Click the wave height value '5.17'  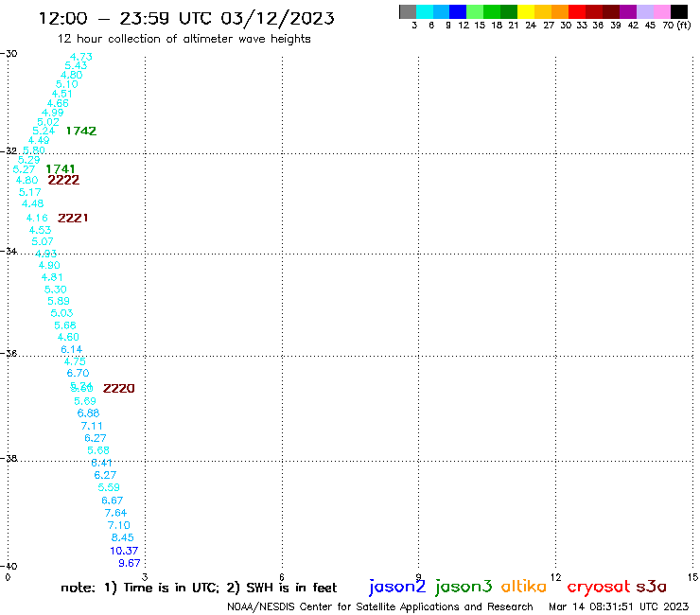(x=30, y=192)
